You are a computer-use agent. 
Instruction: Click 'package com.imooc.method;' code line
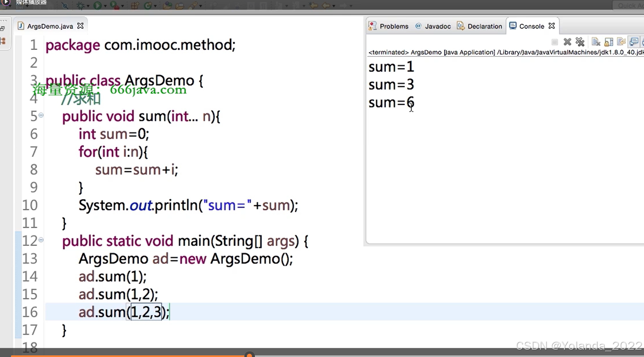140,45
